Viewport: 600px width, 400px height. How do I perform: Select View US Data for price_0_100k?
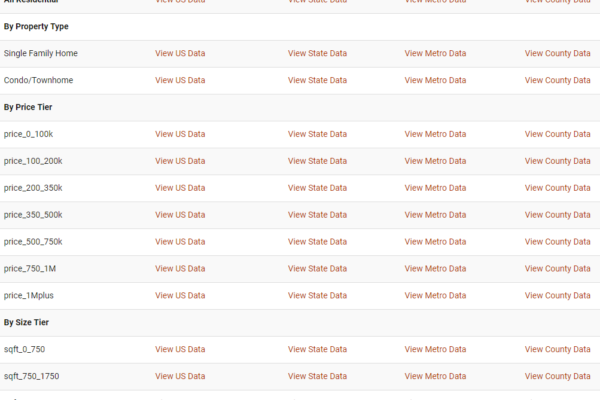pyautogui.click(x=180, y=134)
